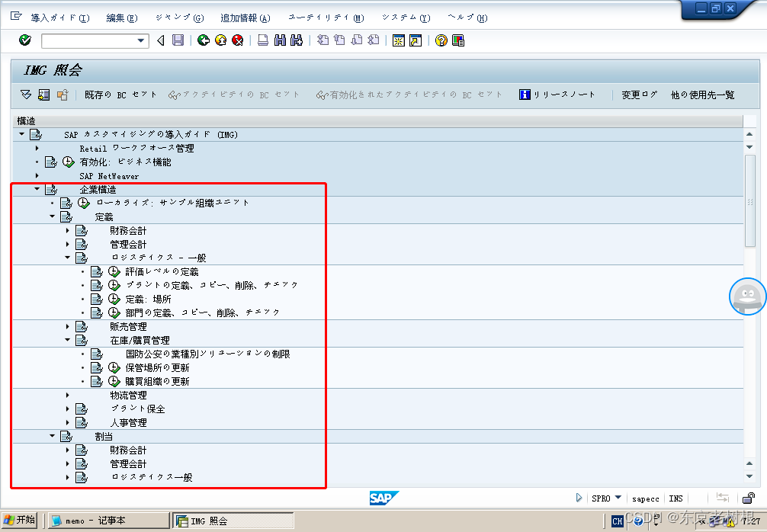Viewport: 767px width, 532px height.
Task: Click the INS mode indicator in status bar
Action: [x=676, y=498]
